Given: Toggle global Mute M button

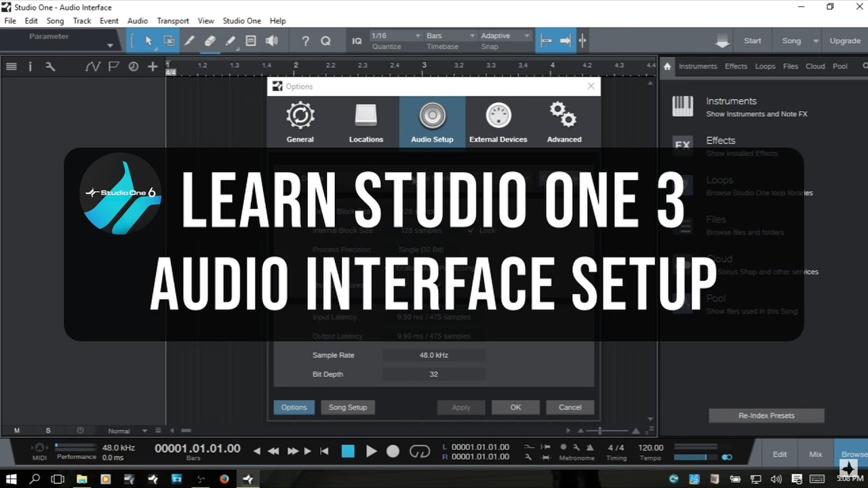Looking at the screenshot, I should coord(17,430).
